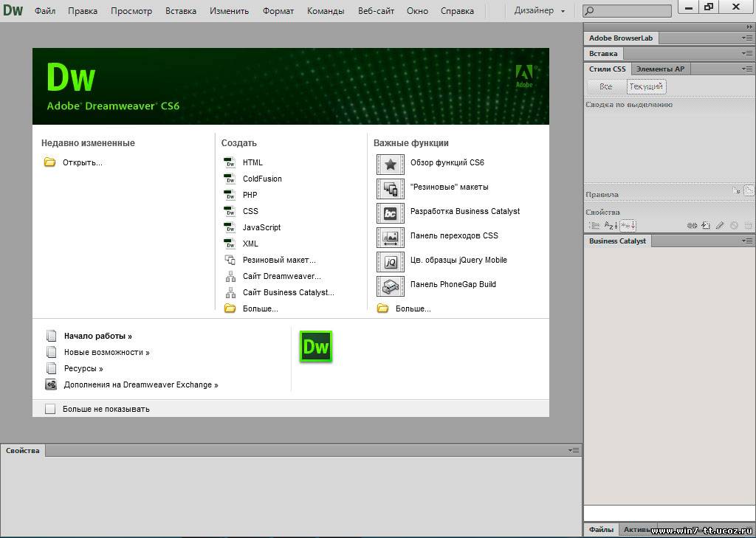The image size is (756, 538).
Task: Toggle alphabetical list view in CSS properties
Action: (611, 225)
